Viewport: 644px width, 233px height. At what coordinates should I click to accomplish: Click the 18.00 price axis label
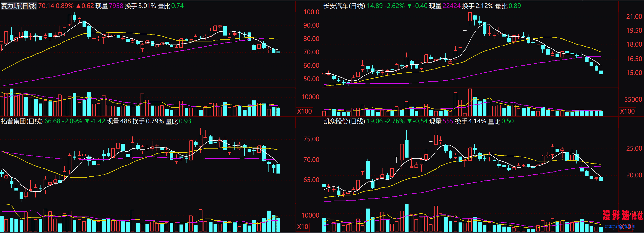click(634, 44)
